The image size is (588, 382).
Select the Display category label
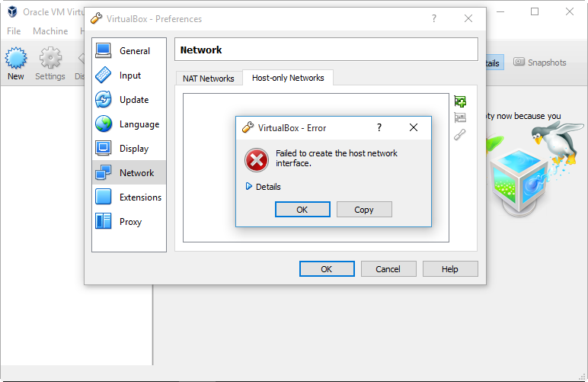(x=134, y=149)
